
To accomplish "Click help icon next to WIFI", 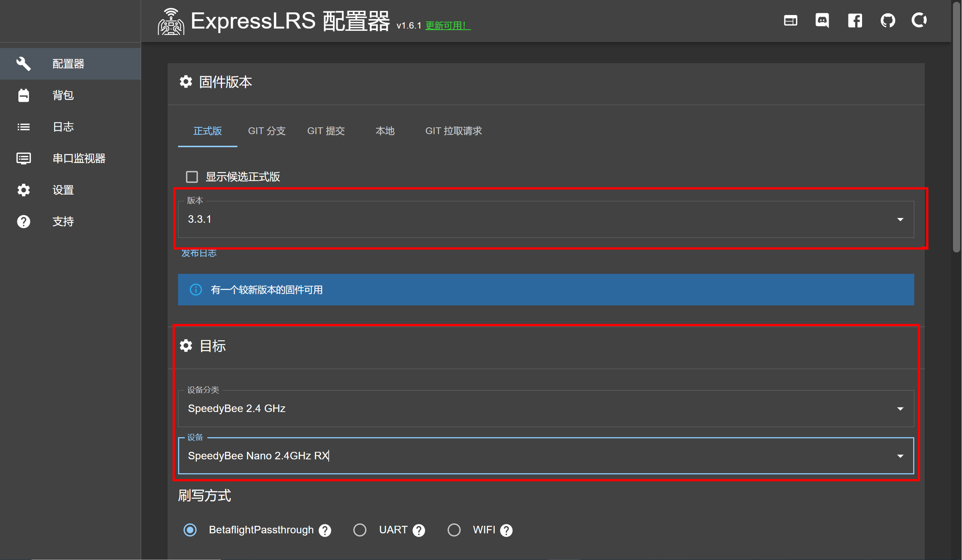I will pyautogui.click(x=506, y=530).
